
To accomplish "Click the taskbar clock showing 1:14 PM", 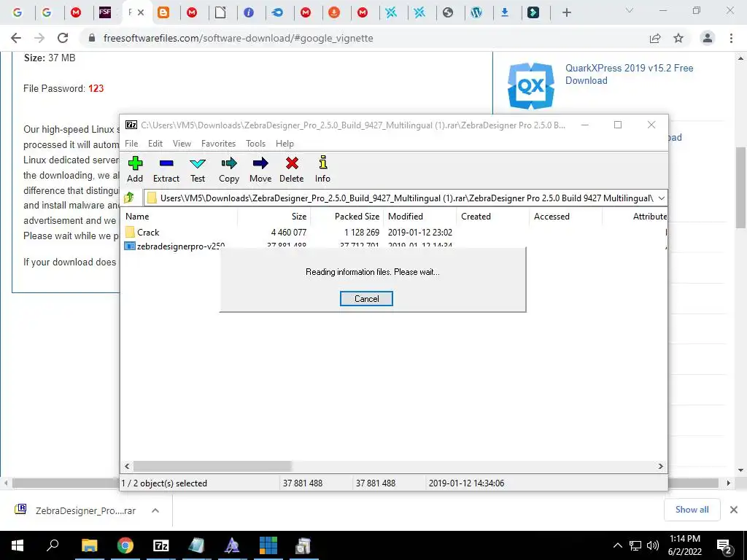I will pyautogui.click(x=685, y=545).
